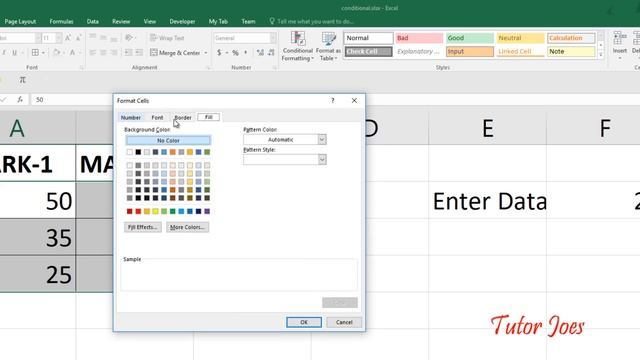Click the Increase Indent icon
Image resolution: width=640 pixels, height=360 pixels.
point(139,53)
